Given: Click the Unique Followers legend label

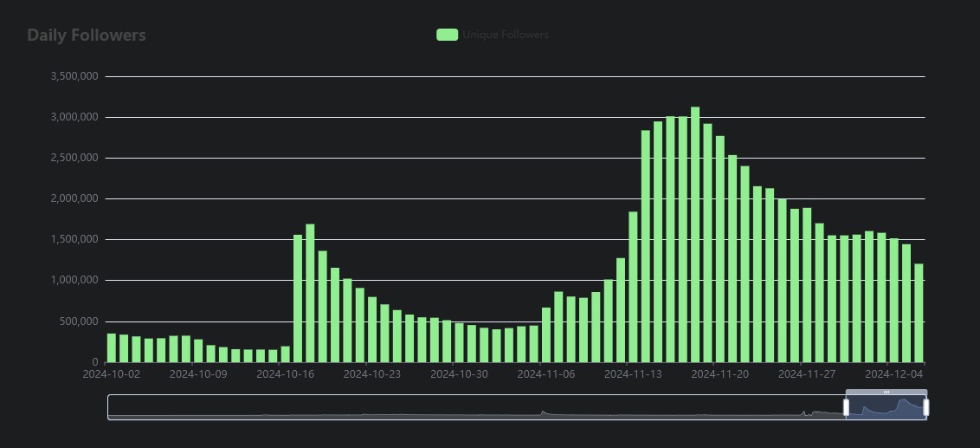Looking at the screenshot, I should click(505, 35).
